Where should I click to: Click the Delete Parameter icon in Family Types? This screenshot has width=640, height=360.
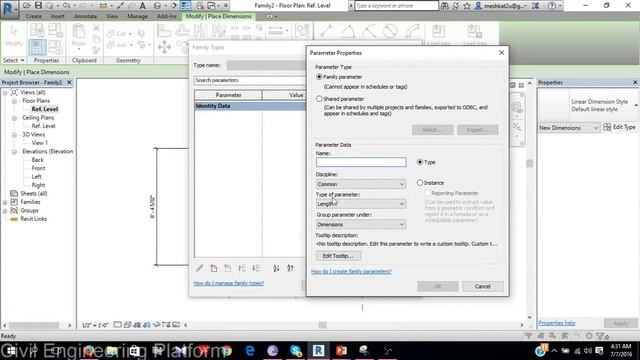point(227,268)
